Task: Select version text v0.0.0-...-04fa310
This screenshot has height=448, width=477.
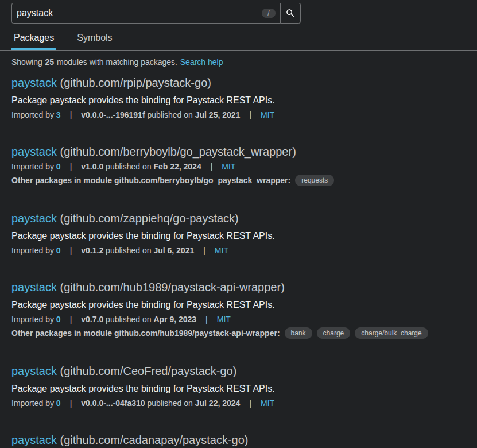Action: (x=113, y=403)
